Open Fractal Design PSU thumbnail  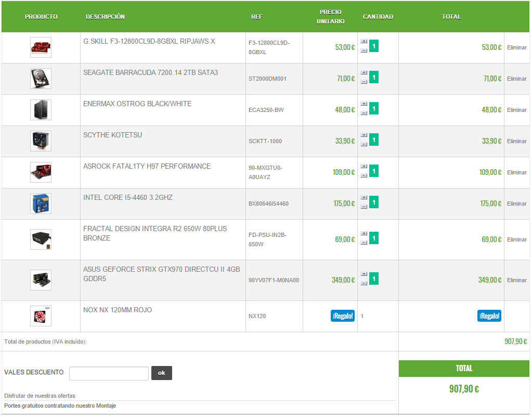[41, 240]
